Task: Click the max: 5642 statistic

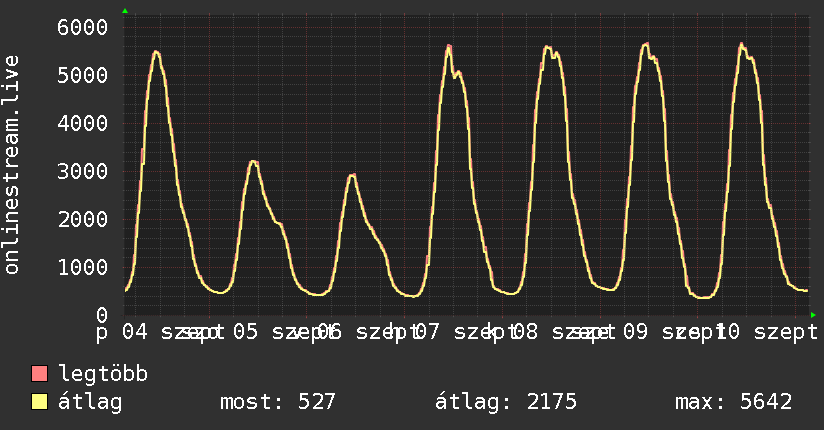Action: (734, 402)
